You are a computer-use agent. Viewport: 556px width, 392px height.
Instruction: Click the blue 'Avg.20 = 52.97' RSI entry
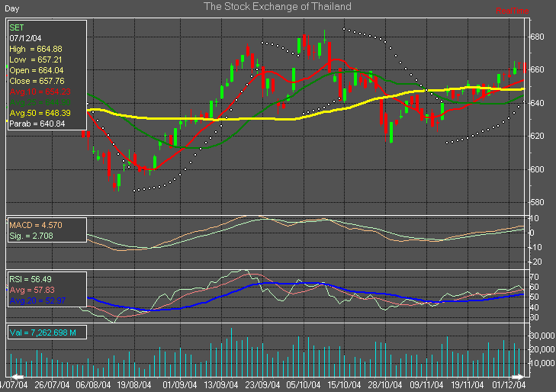(x=37, y=300)
